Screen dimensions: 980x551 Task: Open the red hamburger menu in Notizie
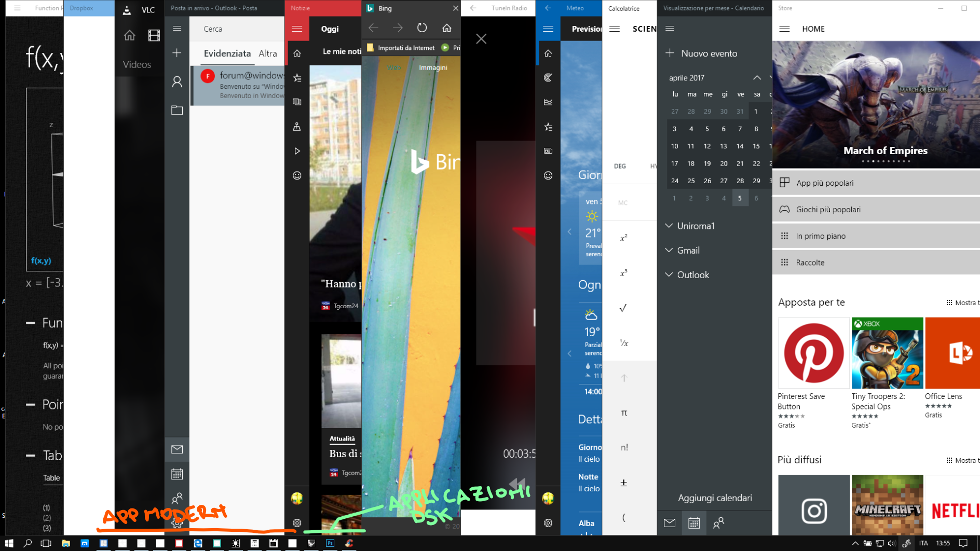tap(297, 29)
